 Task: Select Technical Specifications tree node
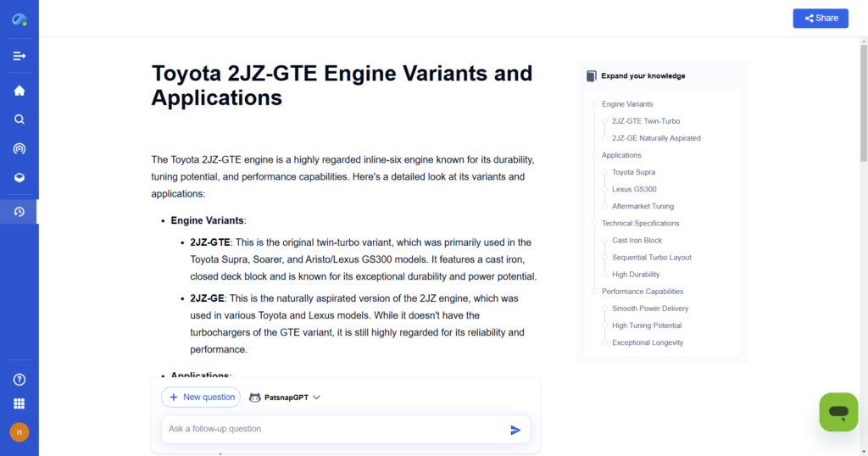click(x=640, y=223)
